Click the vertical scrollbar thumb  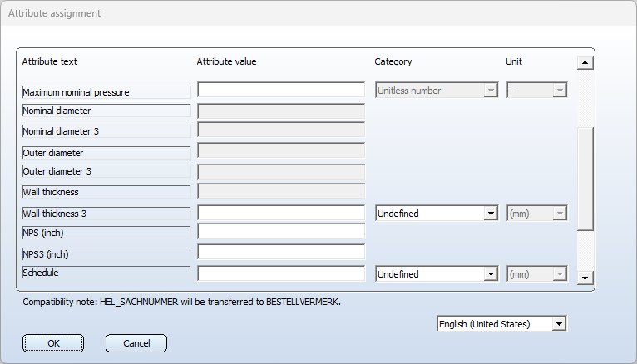click(585, 179)
